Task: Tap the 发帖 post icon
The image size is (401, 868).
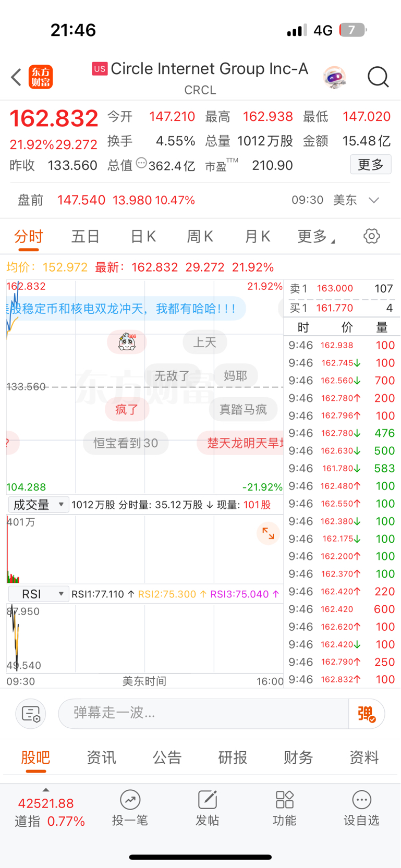Action: (207, 808)
